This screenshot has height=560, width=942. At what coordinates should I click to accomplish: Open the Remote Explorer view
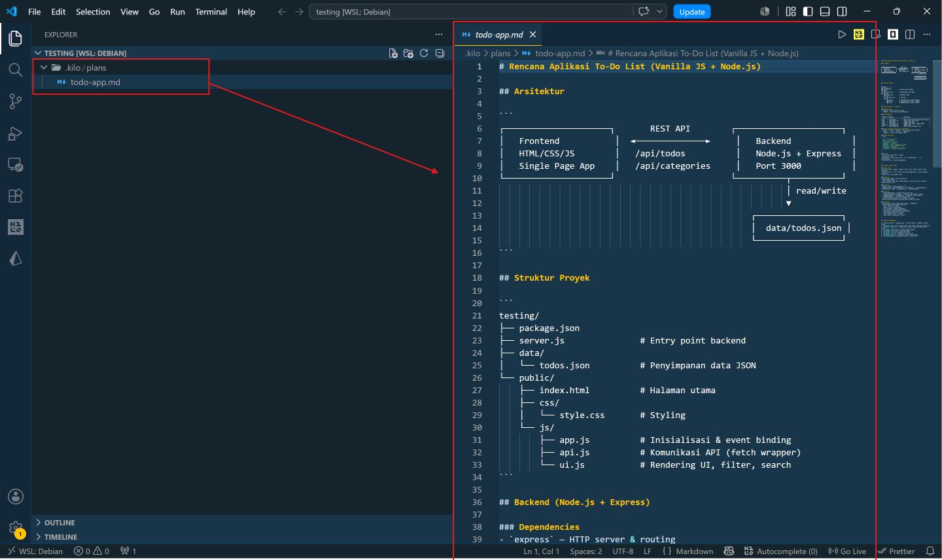pos(16,165)
